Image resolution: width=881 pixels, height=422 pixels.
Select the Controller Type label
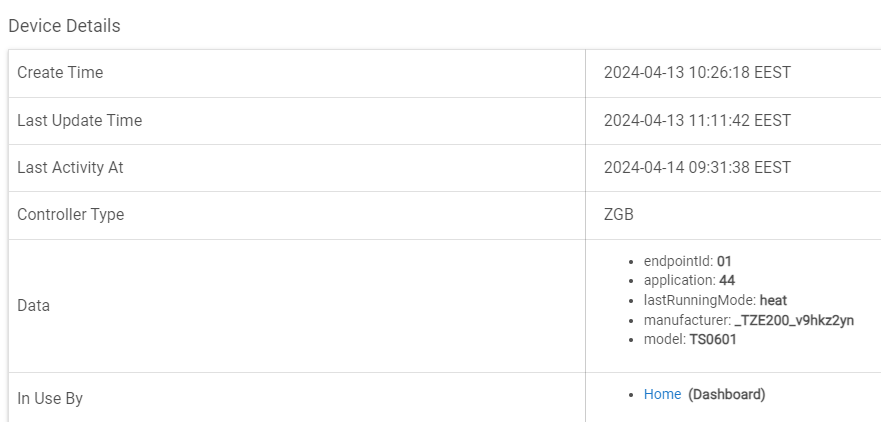(71, 215)
